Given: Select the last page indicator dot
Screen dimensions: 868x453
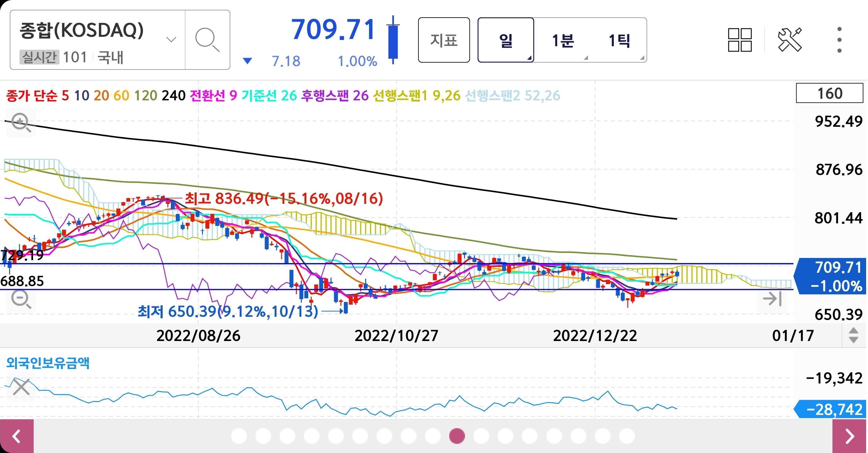Looking at the screenshot, I should point(627,436).
